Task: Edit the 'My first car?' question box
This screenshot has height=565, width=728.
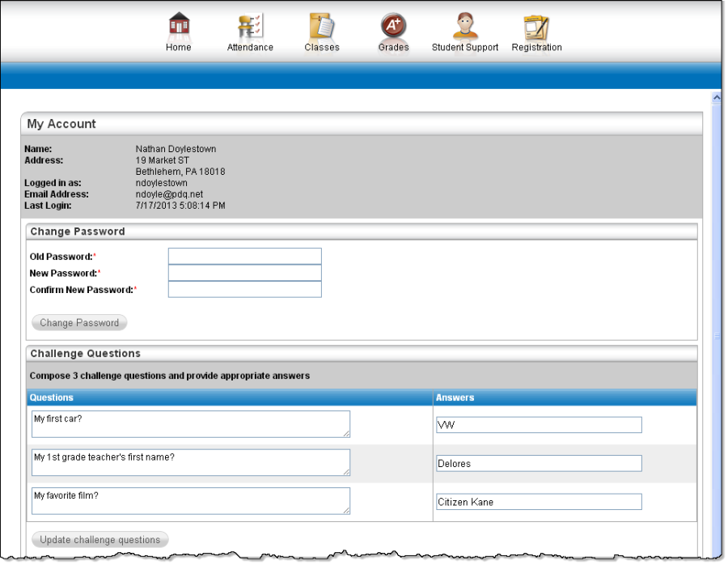Action: (x=190, y=424)
